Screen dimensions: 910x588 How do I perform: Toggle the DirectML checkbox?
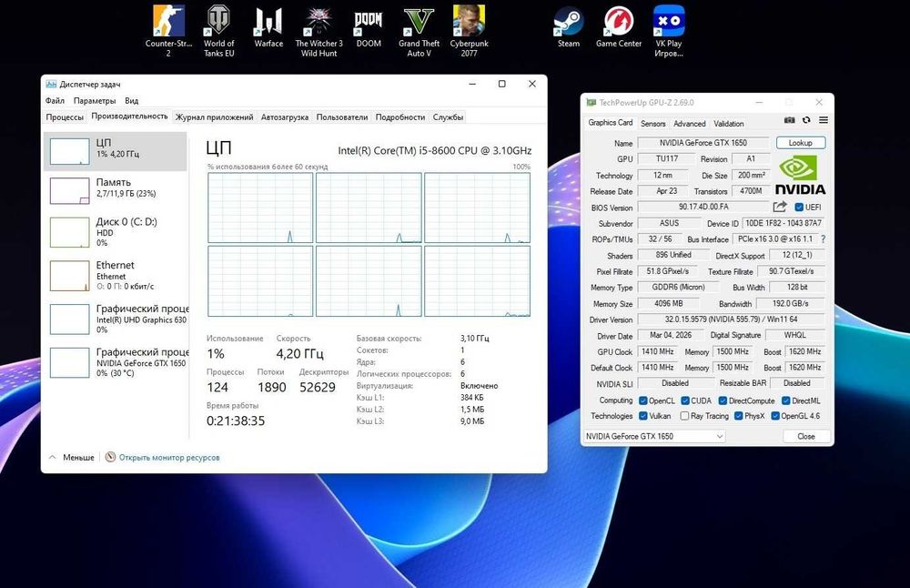[786, 400]
